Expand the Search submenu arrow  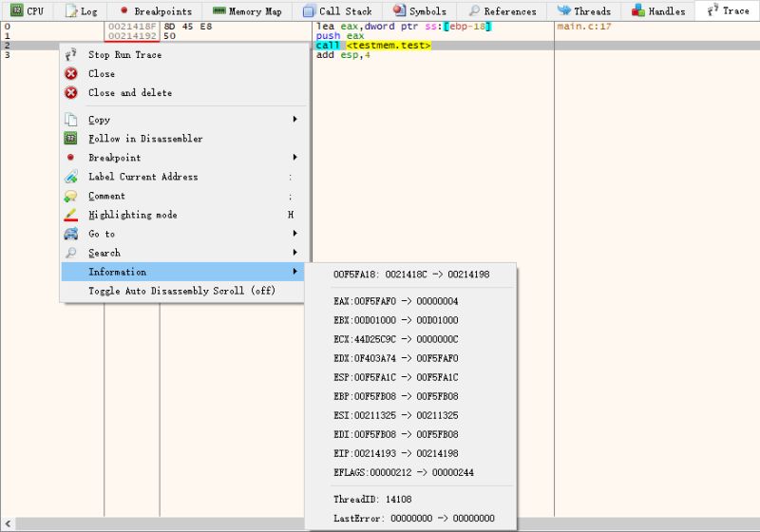[x=294, y=253]
